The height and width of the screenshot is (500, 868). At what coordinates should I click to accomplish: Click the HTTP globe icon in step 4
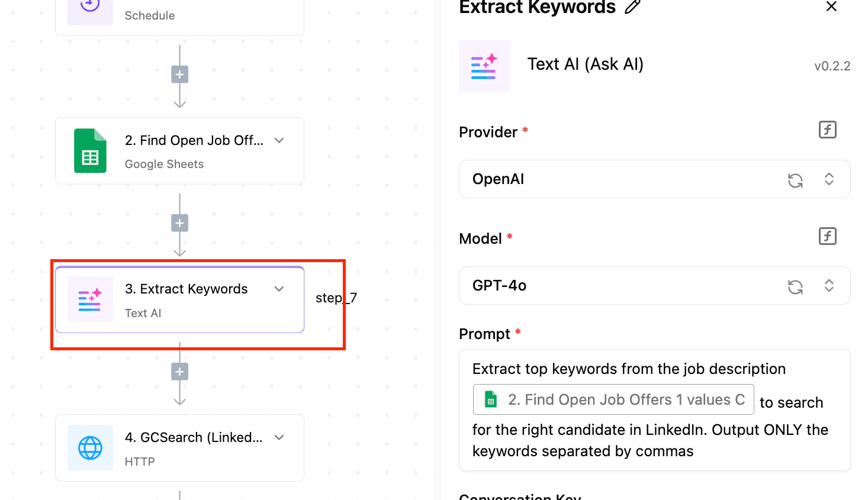(90, 448)
